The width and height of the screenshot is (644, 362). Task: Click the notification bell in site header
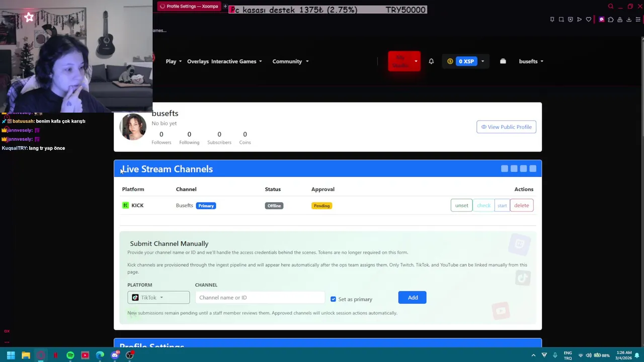point(431,61)
